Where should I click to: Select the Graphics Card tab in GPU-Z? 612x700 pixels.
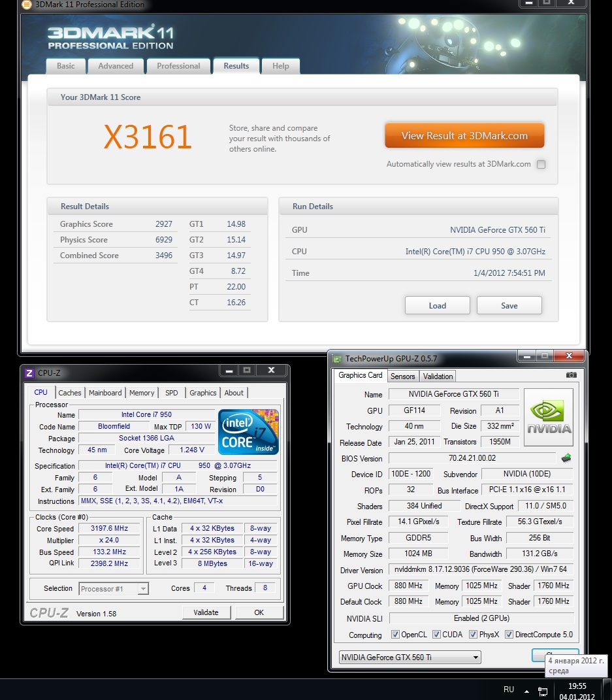(360, 375)
